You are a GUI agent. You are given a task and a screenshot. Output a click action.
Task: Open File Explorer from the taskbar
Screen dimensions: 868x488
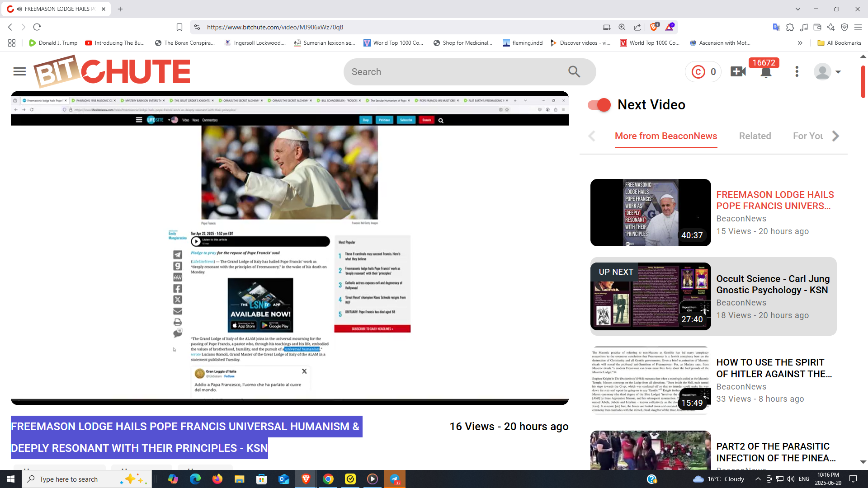point(240,479)
